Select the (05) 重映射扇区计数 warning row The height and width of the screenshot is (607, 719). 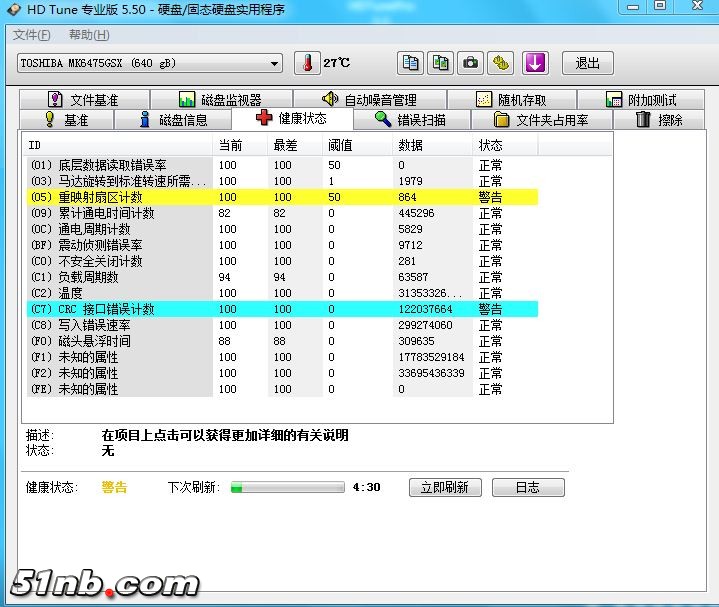pyautogui.click(x=280, y=197)
